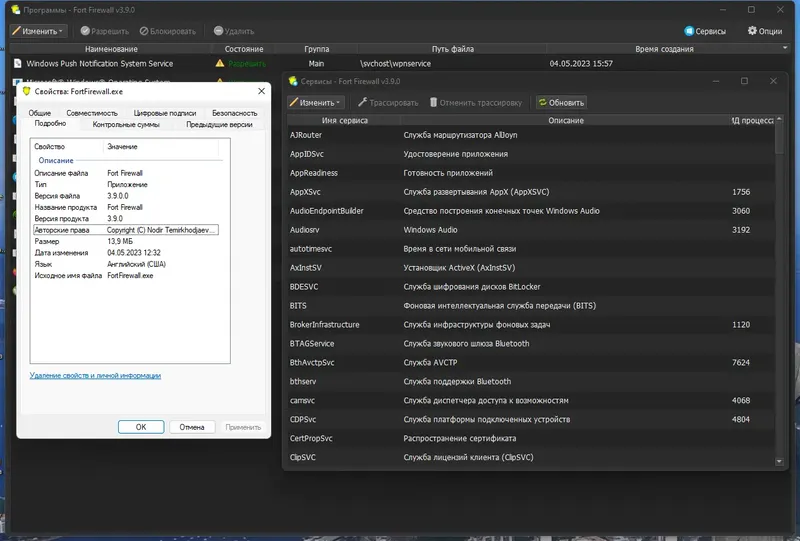The image size is (800, 541).
Task: Select AxInstSV service row
Action: [x=531, y=267]
